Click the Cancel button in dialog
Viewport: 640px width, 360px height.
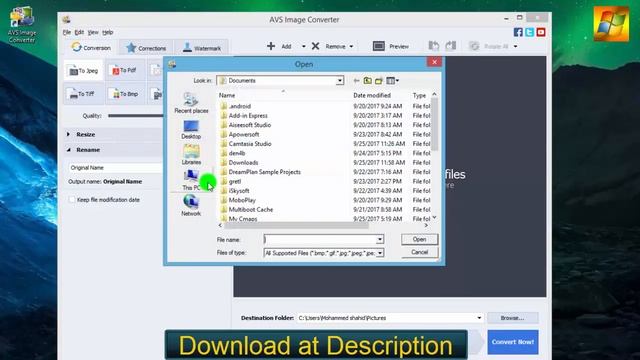[x=419, y=252]
